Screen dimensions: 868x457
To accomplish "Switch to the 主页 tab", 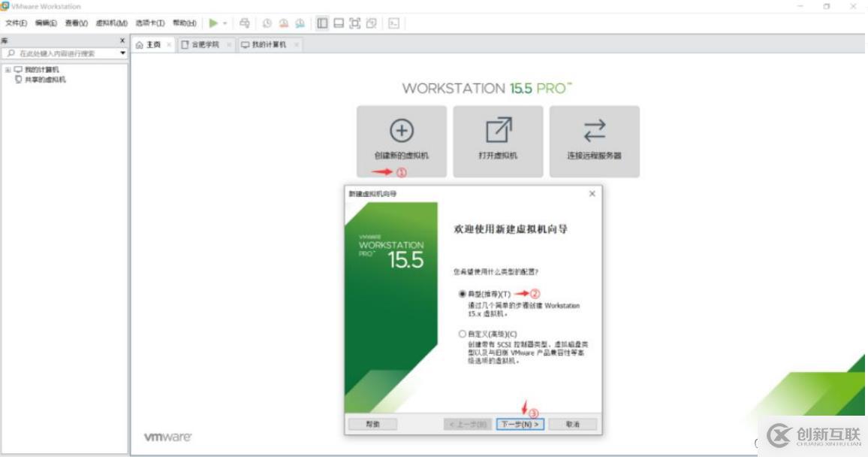I will pos(152,45).
